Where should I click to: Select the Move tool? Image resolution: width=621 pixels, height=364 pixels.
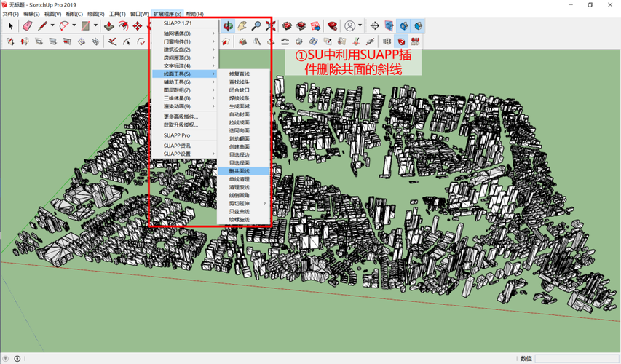click(137, 26)
